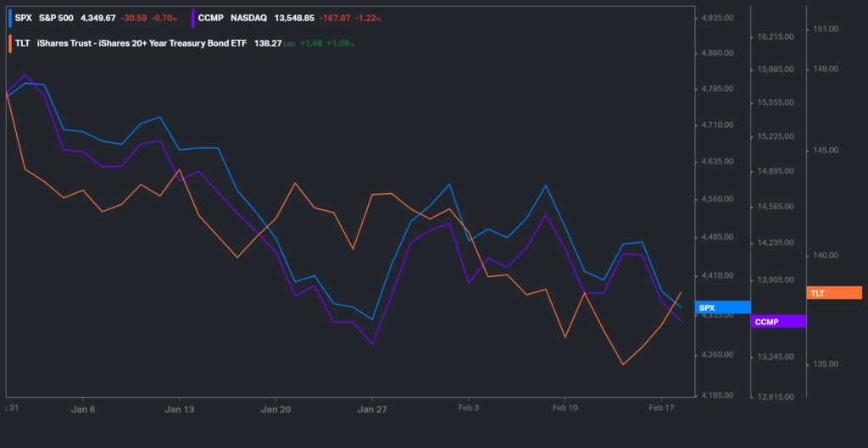Select the SPX ticker in the legend
The image size is (868, 448).
[23, 17]
